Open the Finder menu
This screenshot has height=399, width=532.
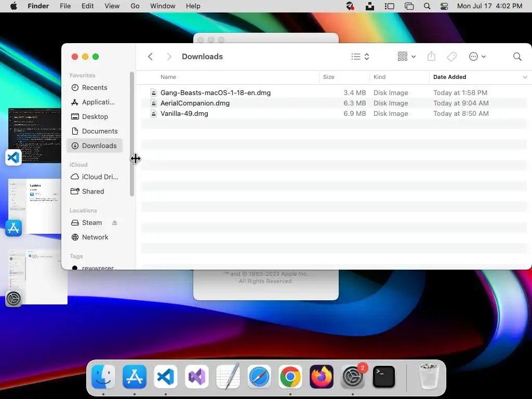click(x=38, y=6)
